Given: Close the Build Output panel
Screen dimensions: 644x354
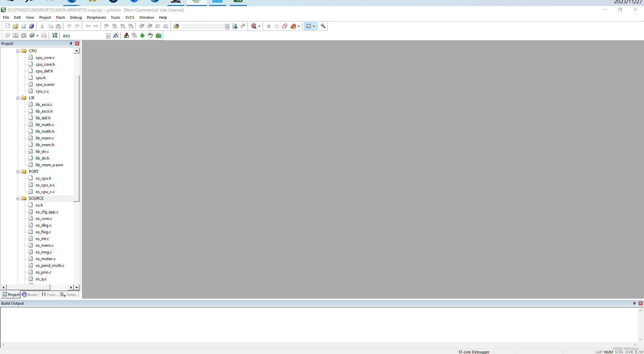Looking at the screenshot, I should click(x=641, y=303).
